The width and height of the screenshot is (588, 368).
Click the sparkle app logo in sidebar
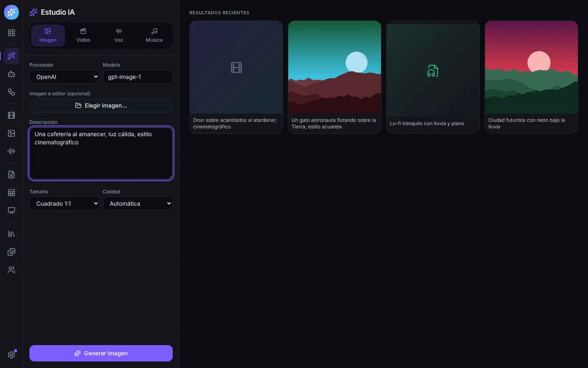click(11, 12)
